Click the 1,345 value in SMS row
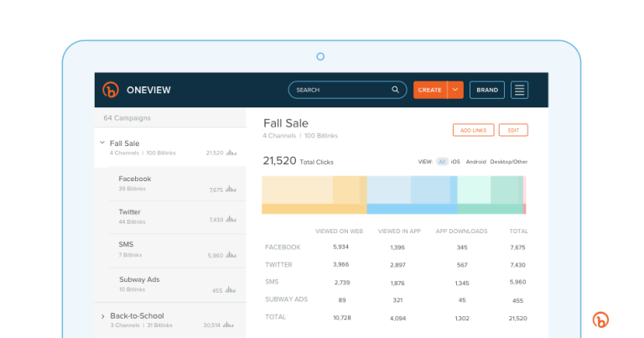This screenshot has height=338, width=644. (x=462, y=283)
